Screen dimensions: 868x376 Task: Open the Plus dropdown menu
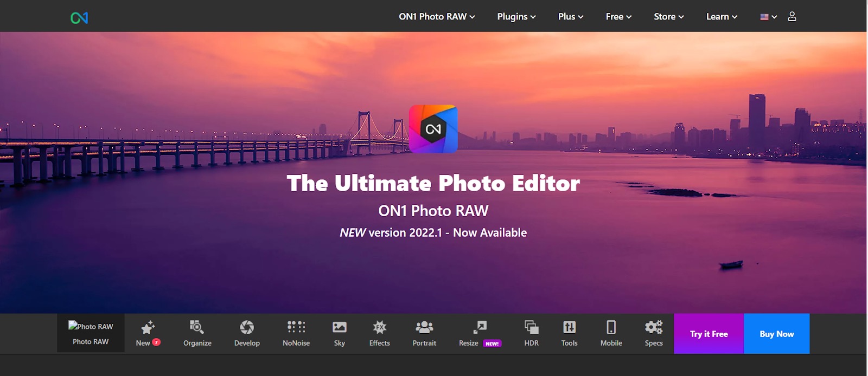[x=571, y=17]
